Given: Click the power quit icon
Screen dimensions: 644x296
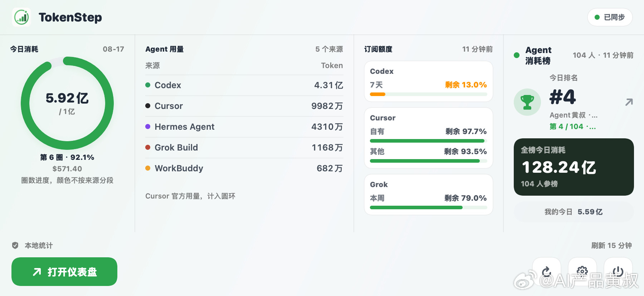Looking at the screenshot, I should pos(618,272).
